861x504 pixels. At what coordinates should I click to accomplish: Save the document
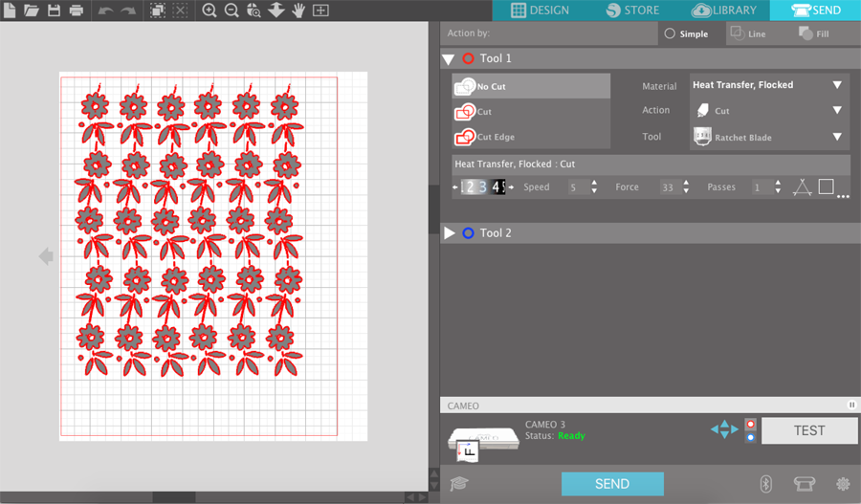pyautogui.click(x=54, y=10)
